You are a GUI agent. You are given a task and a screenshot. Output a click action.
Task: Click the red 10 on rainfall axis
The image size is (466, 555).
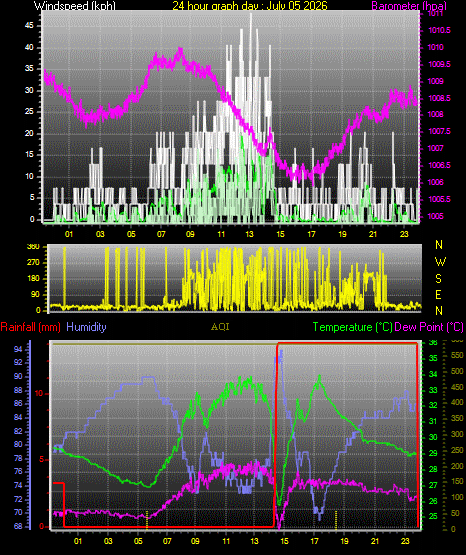[39, 394]
